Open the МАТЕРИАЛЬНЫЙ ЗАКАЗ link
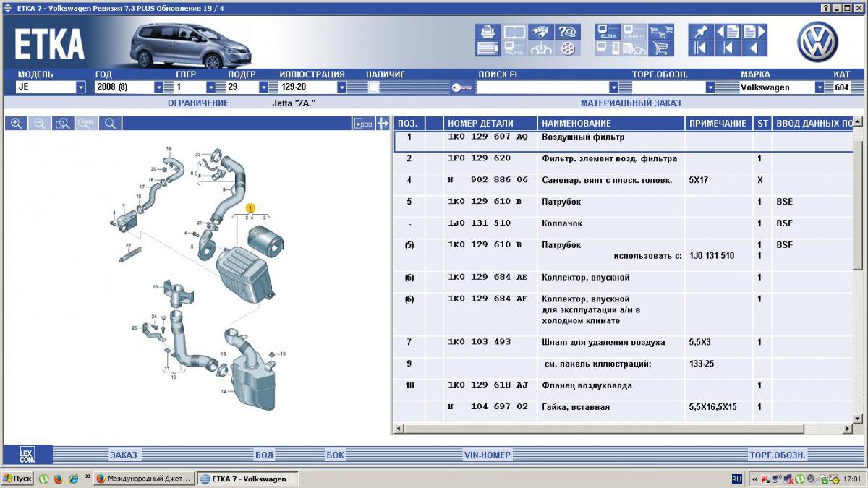Image resolution: width=868 pixels, height=488 pixels. click(x=631, y=103)
